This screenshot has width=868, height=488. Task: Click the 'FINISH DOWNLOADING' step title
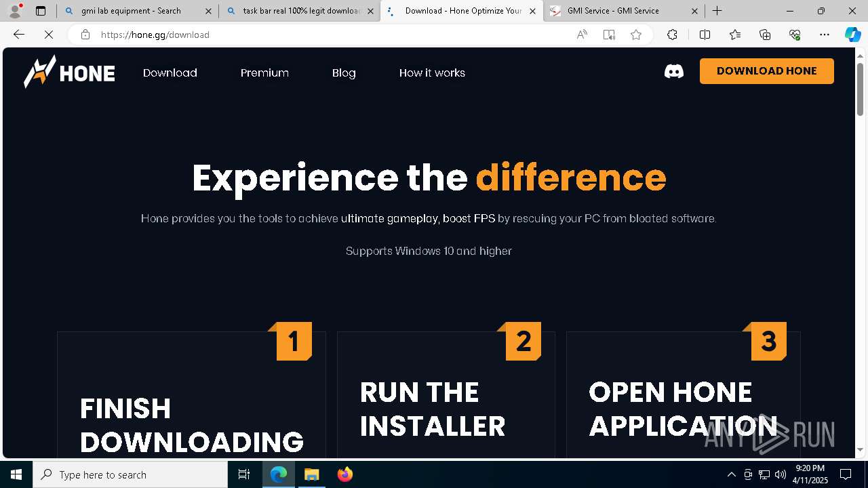click(192, 425)
